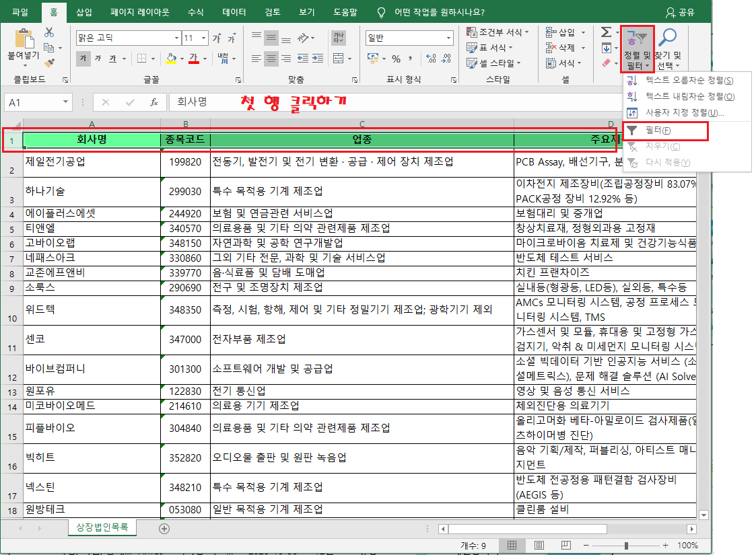This screenshot has height=555, width=756.
Task: Open the Borders dropdown arrow
Action: point(153,59)
